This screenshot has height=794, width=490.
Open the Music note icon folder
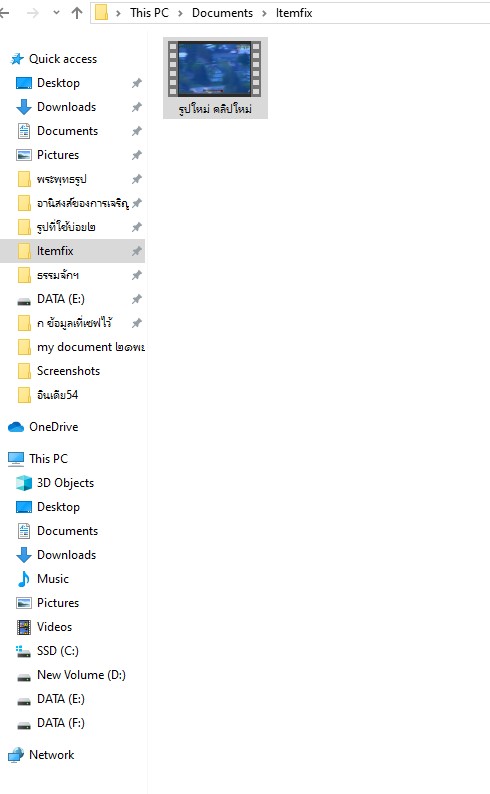(24, 579)
